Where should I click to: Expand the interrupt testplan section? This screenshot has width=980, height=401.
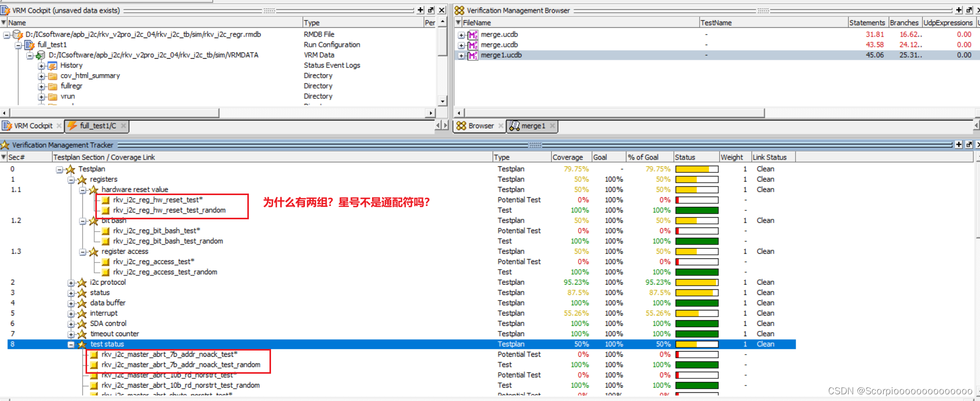(x=71, y=313)
